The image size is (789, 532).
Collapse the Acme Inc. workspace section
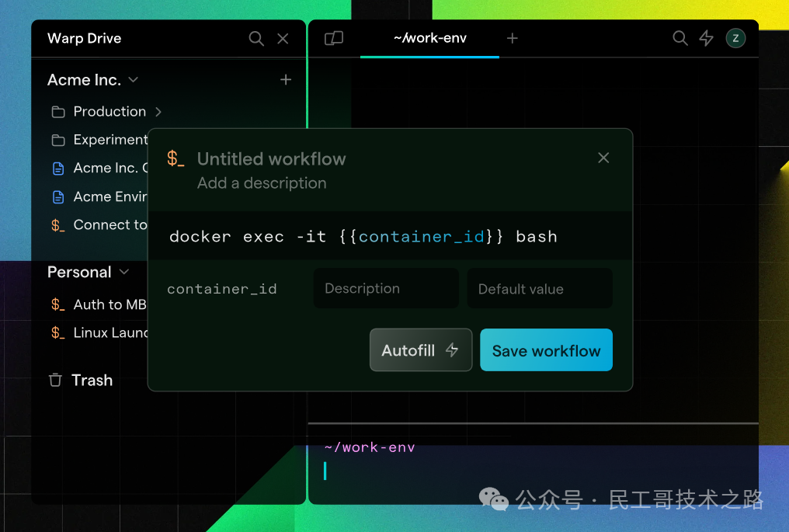click(133, 79)
